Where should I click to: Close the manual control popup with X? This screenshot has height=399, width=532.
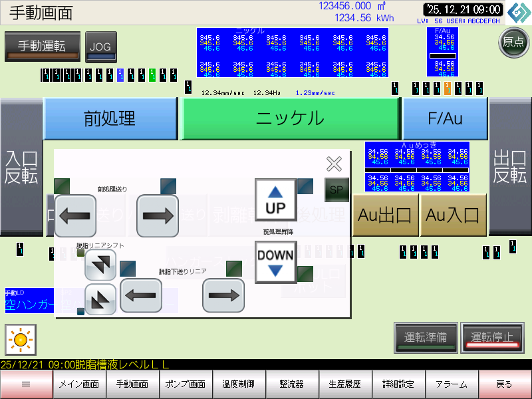(334, 164)
